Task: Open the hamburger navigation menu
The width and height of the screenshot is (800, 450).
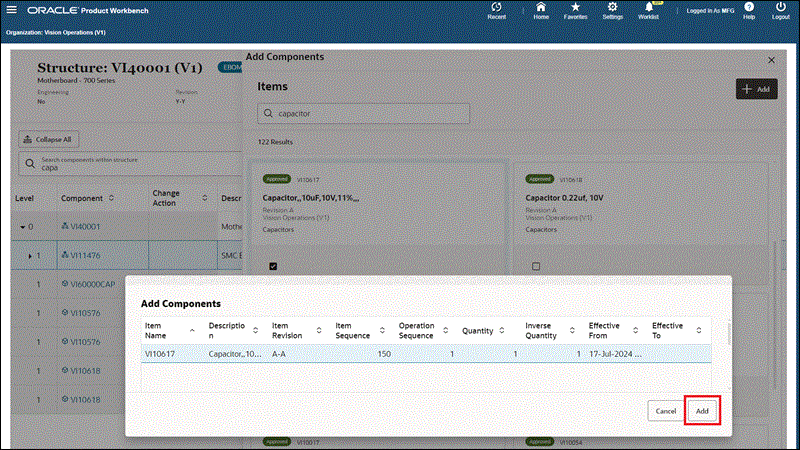Action: click(x=11, y=10)
